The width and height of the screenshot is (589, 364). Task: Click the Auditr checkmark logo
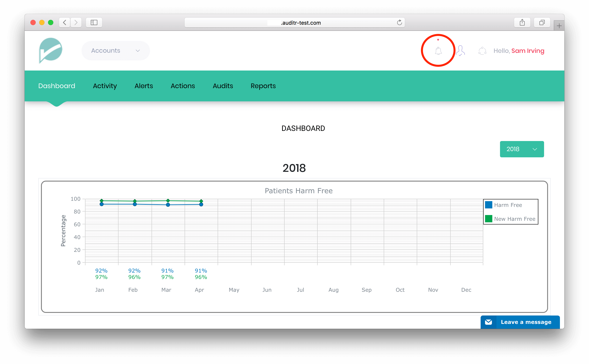[x=50, y=50]
